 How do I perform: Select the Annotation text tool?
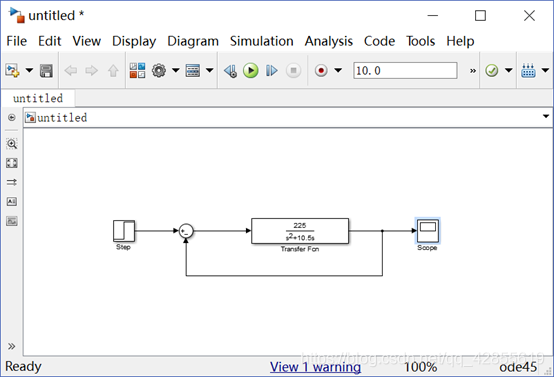(12, 202)
